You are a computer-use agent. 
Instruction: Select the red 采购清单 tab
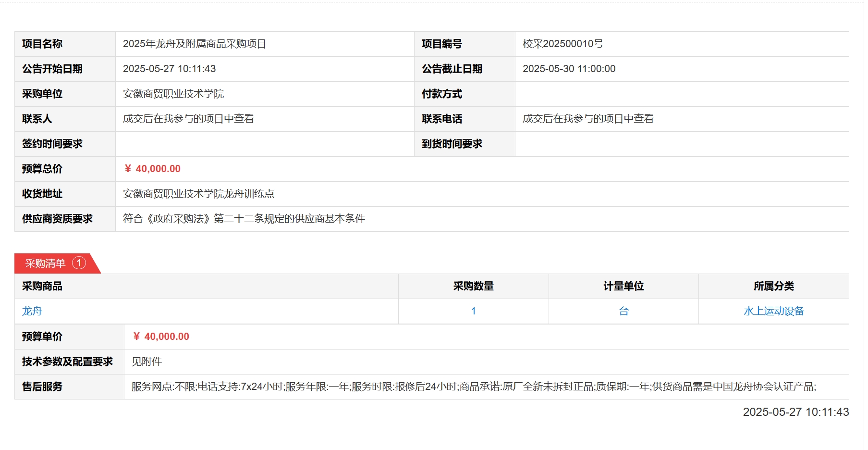[46, 263]
